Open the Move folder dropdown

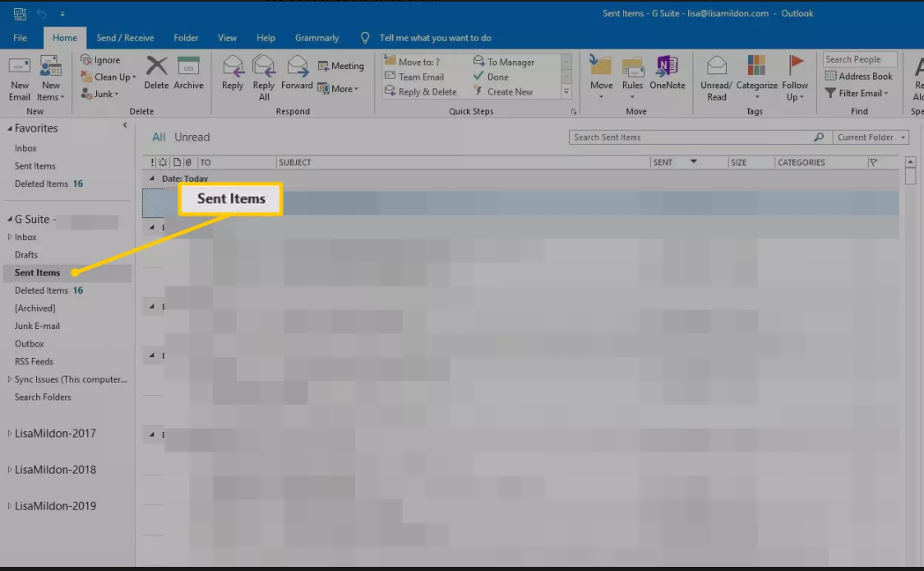[x=601, y=77]
